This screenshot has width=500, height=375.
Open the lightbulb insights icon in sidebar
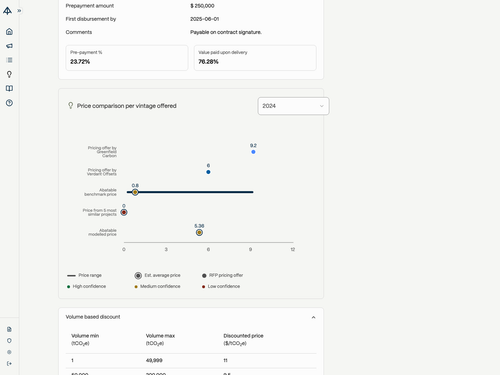(x=9, y=74)
